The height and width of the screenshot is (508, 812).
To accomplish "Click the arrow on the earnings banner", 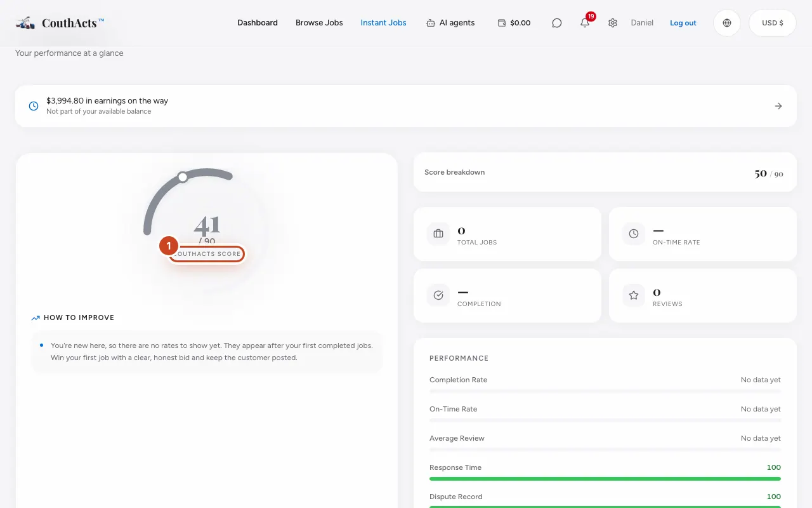I will coord(778,106).
